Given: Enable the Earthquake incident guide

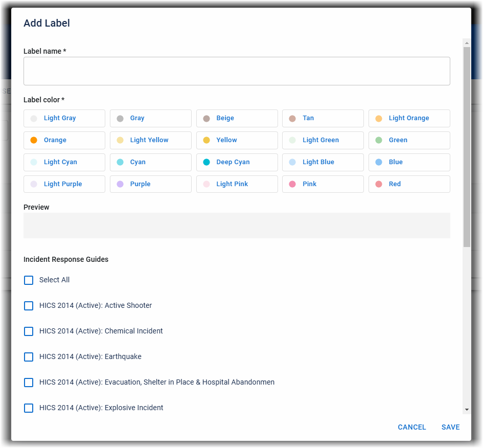Looking at the screenshot, I should (x=29, y=357).
